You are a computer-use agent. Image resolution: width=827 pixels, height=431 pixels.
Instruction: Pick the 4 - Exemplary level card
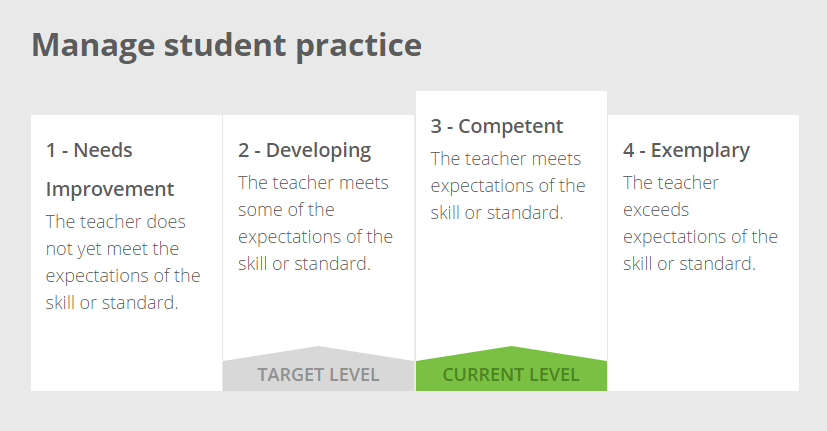[704, 253]
